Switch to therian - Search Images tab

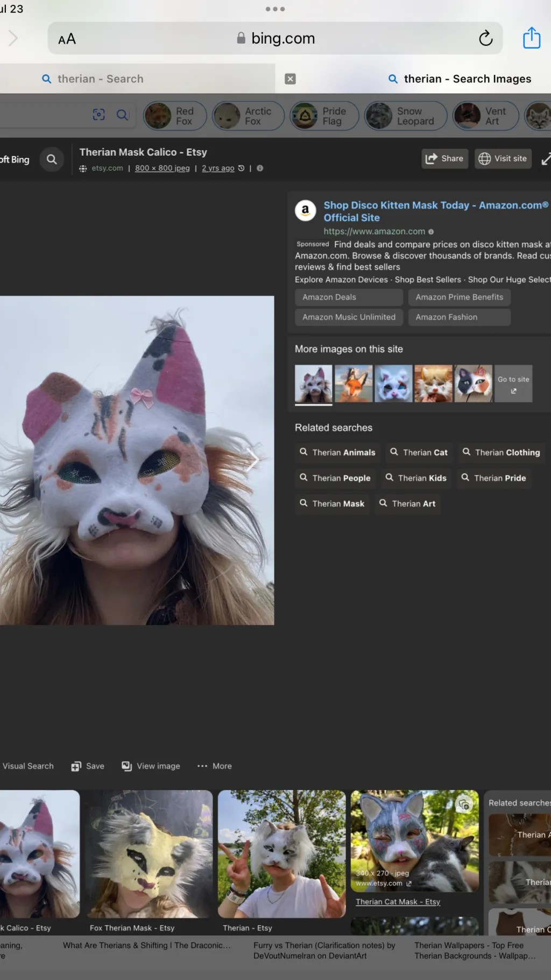(x=467, y=79)
